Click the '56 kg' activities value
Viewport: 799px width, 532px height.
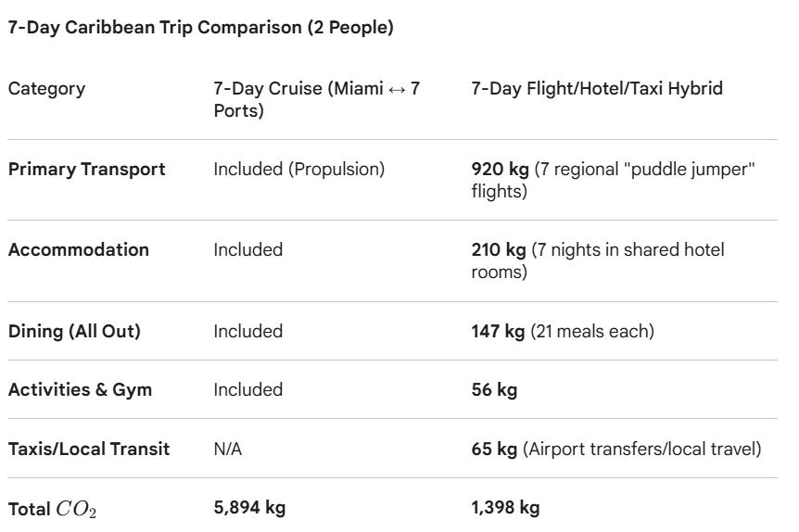(x=494, y=390)
